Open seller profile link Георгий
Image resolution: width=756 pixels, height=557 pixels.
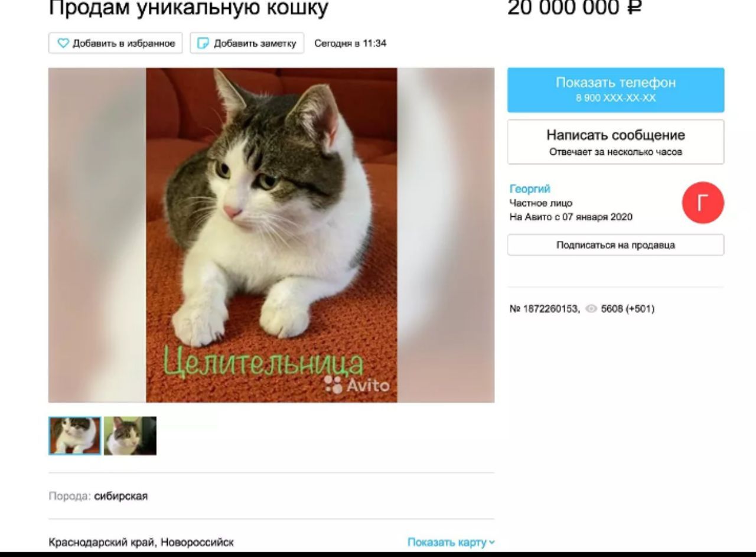click(x=530, y=189)
